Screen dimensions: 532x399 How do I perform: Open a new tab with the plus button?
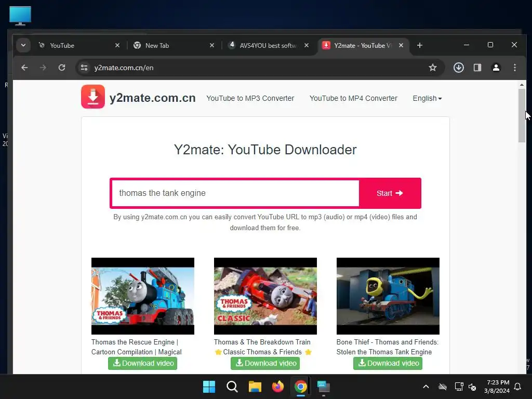point(420,45)
